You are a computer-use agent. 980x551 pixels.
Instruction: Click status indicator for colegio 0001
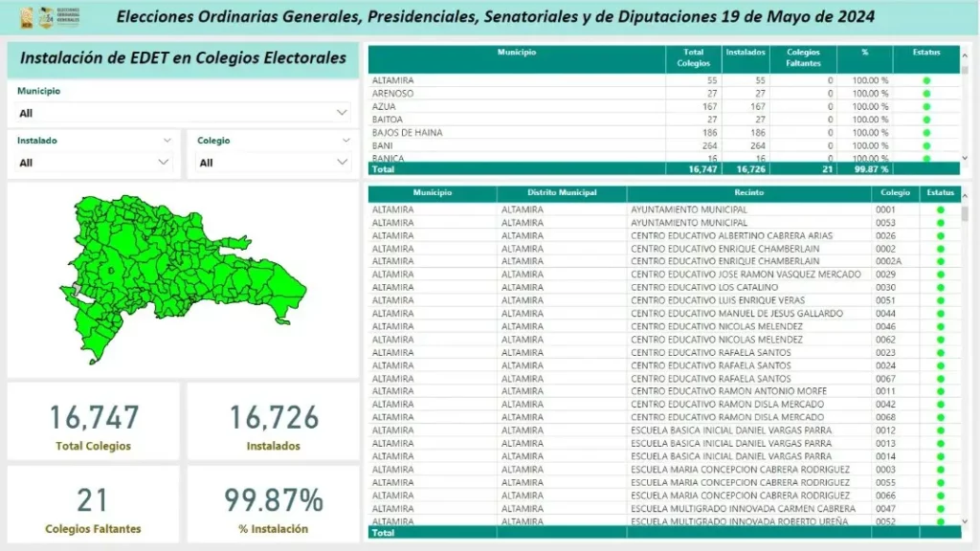pos(940,209)
